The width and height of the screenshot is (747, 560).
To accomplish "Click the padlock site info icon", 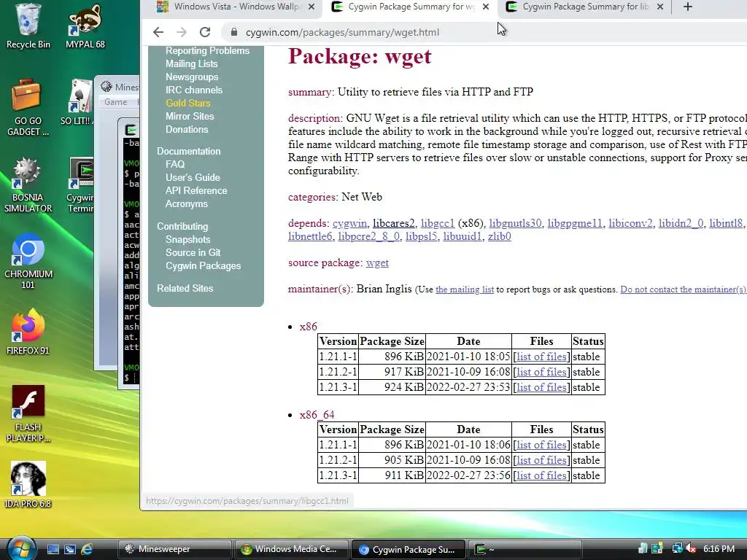I will point(233,32).
